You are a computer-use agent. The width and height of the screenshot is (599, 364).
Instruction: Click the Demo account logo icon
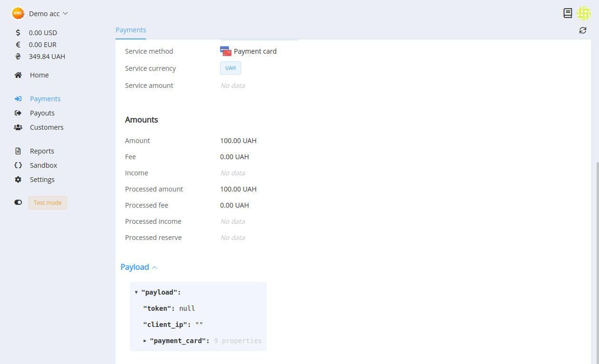pyautogui.click(x=18, y=13)
